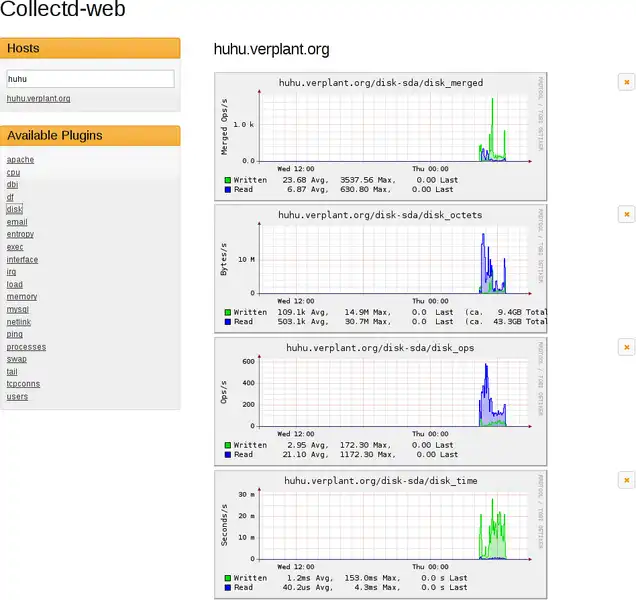
Task: Open the huhu.verplant.org host link
Action: point(39,99)
